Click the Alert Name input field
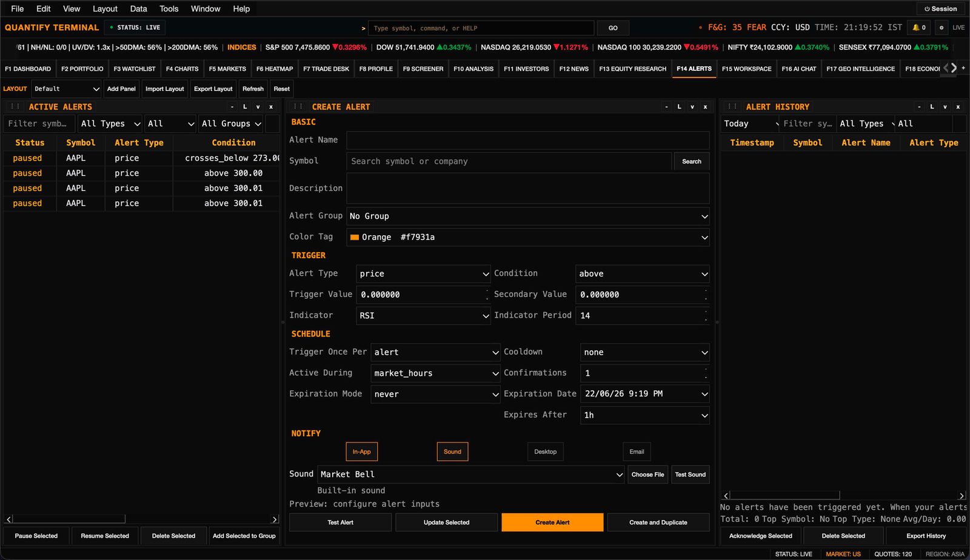This screenshot has height=560, width=970. click(528, 140)
